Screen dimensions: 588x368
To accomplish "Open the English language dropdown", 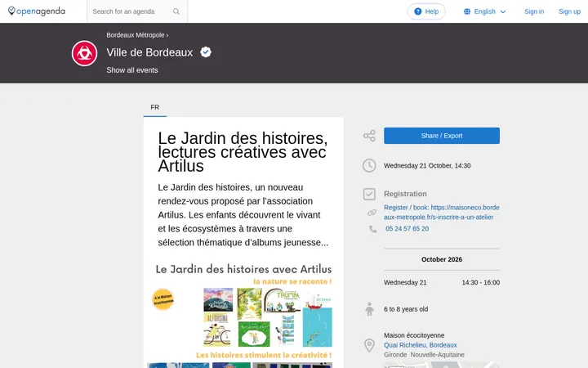I will [x=484, y=11].
